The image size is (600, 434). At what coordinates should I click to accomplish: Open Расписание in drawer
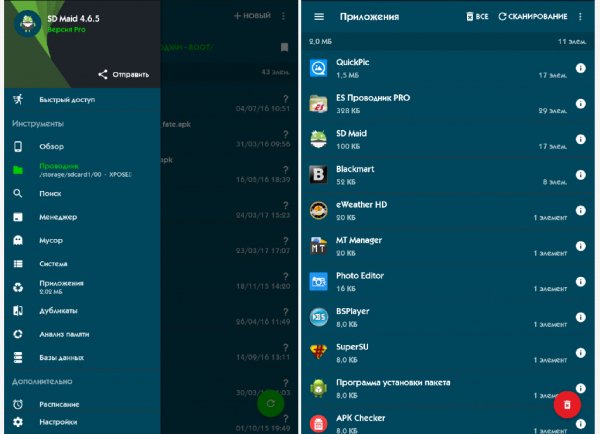click(82, 404)
